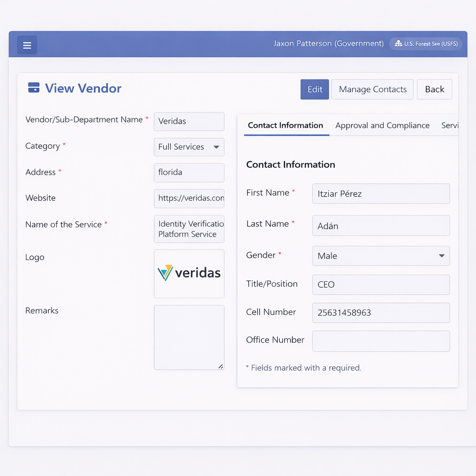The height and width of the screenshot is (476, 476).
Task: Open the partially visible Services tab
Action: coord(450,126)
